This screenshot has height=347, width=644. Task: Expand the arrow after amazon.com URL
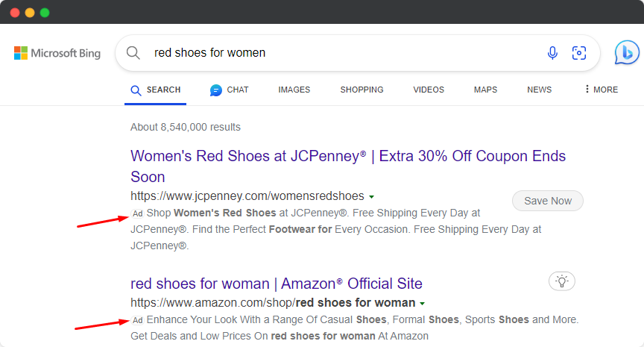pyautogui.click(x=422, y=304)
